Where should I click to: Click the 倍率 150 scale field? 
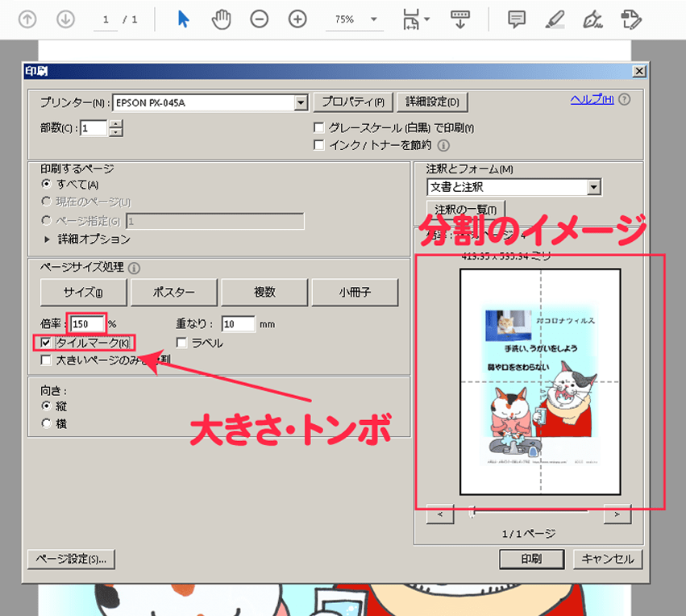(x=87, y=324)
